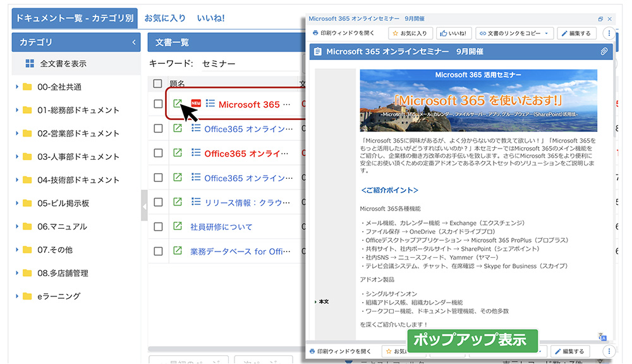Click the Microsoft 365 活用セミナー banner image
The image size is (632, 364).
(478, 100)
